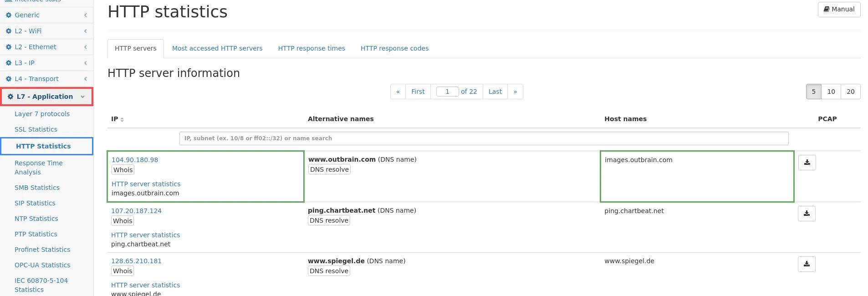Show 20 entries per page
The width and height of the screenshot is (868, 296).
pyautogui.click(x=850, y=92)
